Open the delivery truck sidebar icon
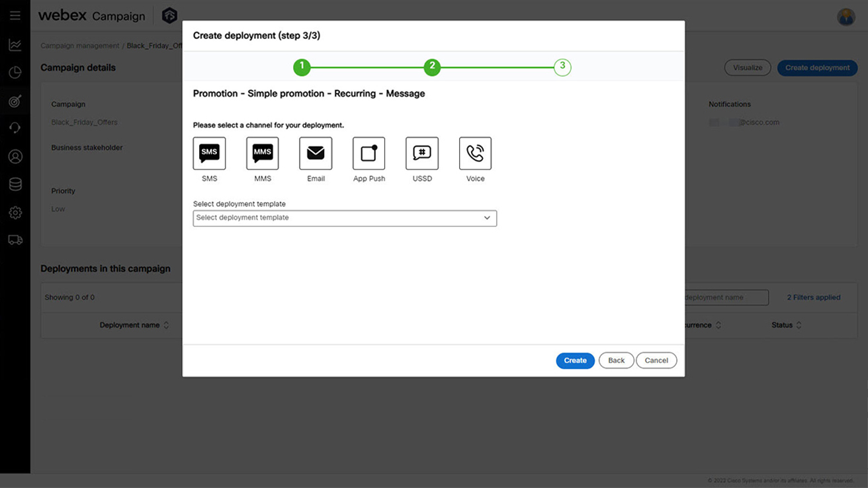The height and width of the screenshot is (488, 868). [x=15, y=240]
